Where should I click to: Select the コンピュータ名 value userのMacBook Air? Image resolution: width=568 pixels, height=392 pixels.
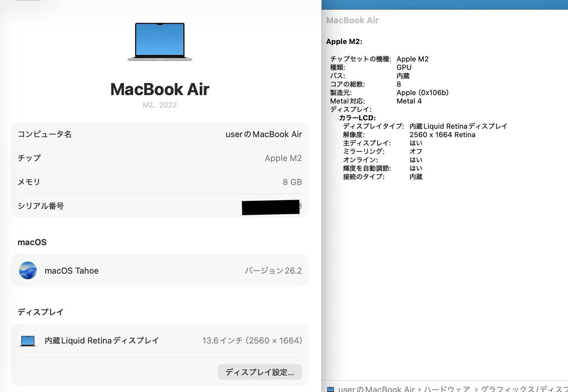(x=264, y=134)
